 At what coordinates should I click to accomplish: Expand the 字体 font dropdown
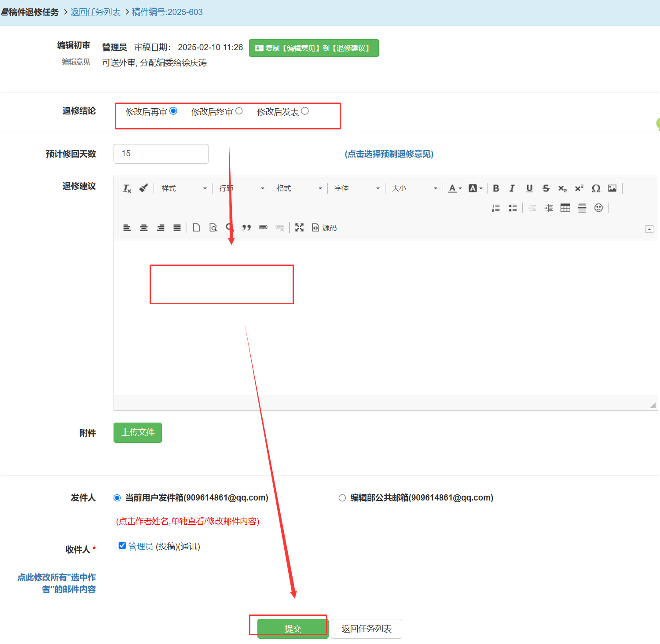point(356,188)
